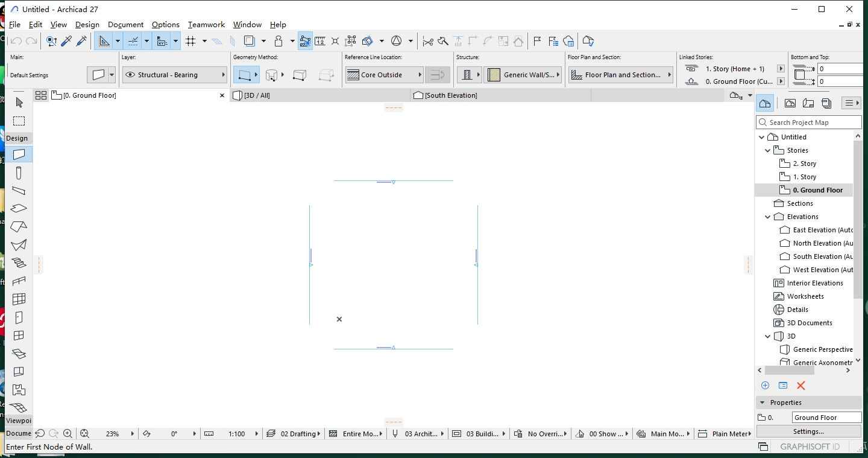Select the Wall tool
Viewport: 868px width, 458px height.
click(19, 154)
